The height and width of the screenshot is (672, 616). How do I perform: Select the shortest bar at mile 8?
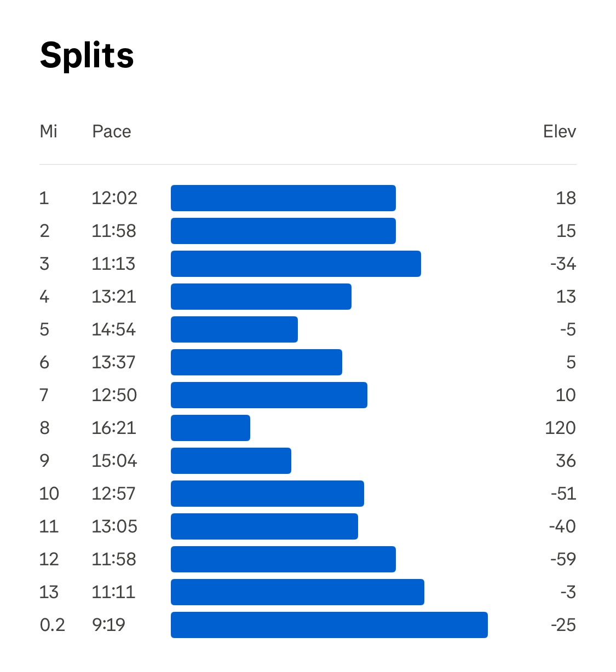210,428
